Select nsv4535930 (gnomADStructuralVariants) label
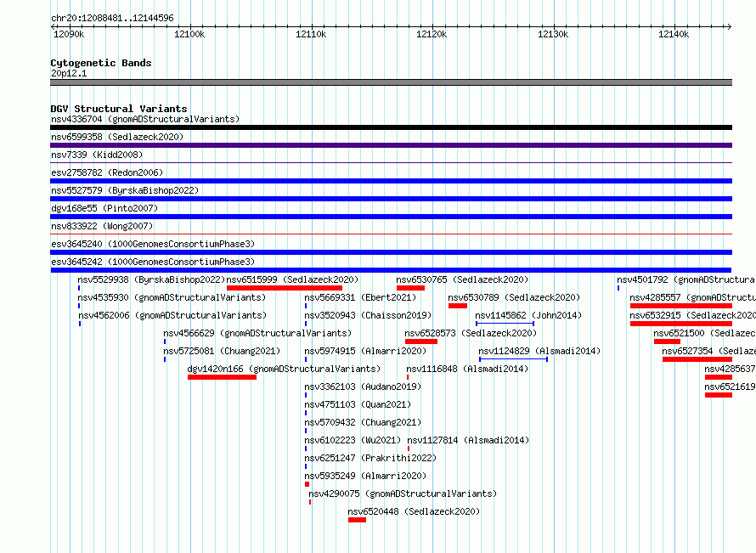 [172, 297]
